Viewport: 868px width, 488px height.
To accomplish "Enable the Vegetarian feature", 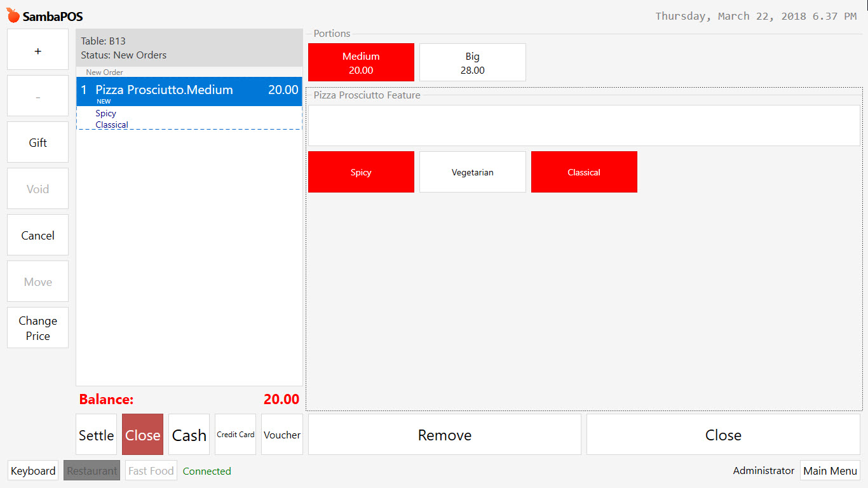I will [472, 172].
